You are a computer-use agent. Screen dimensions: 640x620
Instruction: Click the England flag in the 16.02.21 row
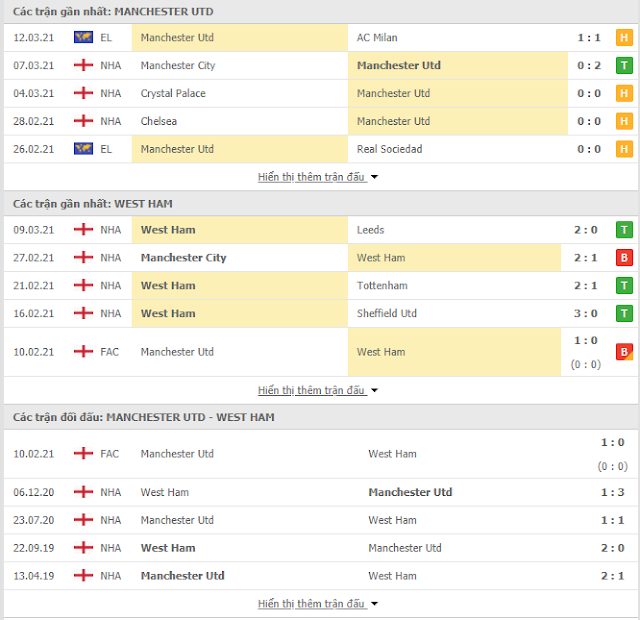point(83,313)
